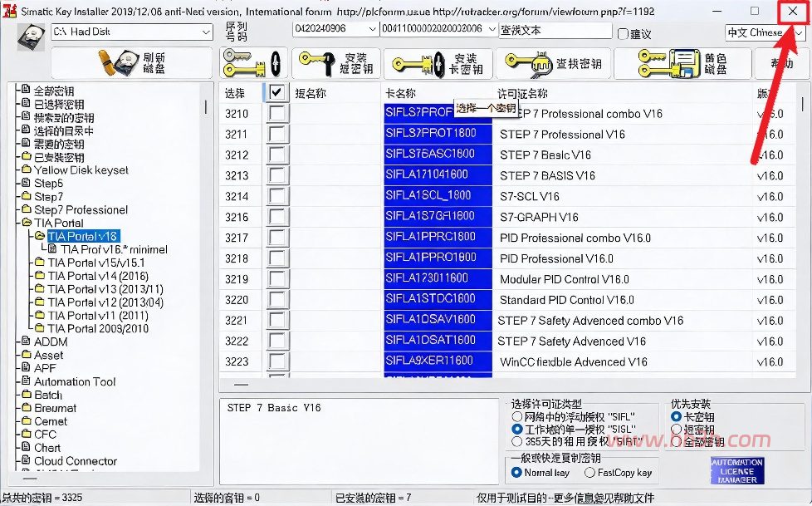
Task: Click STEP 7 Safety Advanced V16 row
Action: point(571,341)
